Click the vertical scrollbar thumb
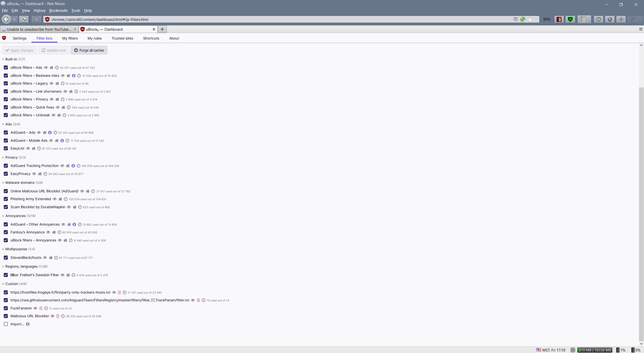The width and height of the screenshot is (644, 353). click(x=641, y=214)
